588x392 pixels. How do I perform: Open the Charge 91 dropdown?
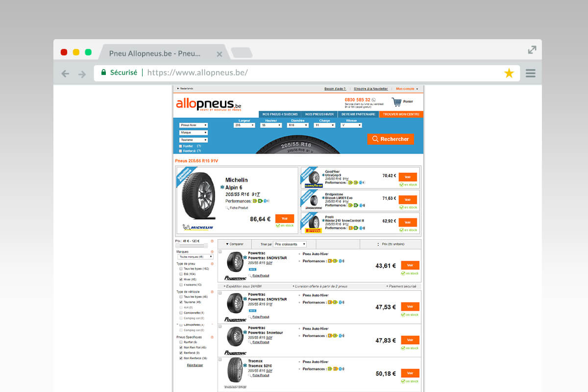[x=324, y=125]
